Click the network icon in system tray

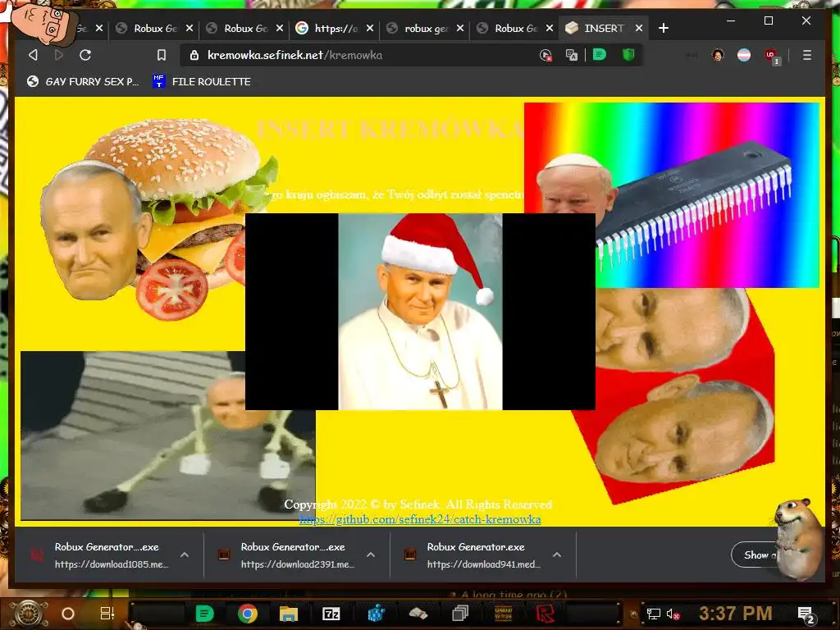pos(654,614)
